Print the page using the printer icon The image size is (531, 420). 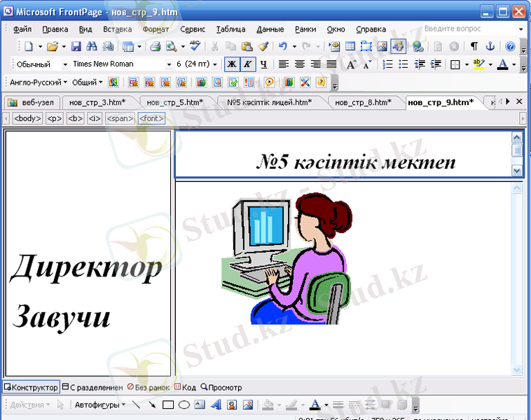(x=155, y=46)
